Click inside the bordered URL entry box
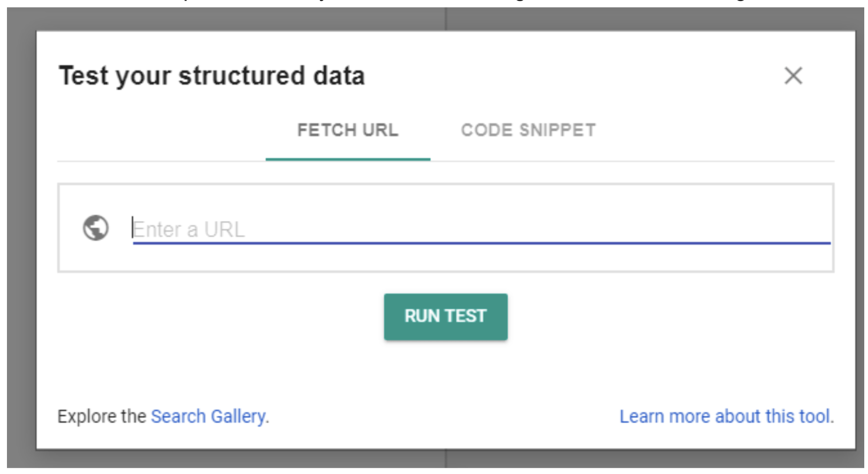Image resolution: width=868 pixels, height=474 pixels. tap(446, 228)
